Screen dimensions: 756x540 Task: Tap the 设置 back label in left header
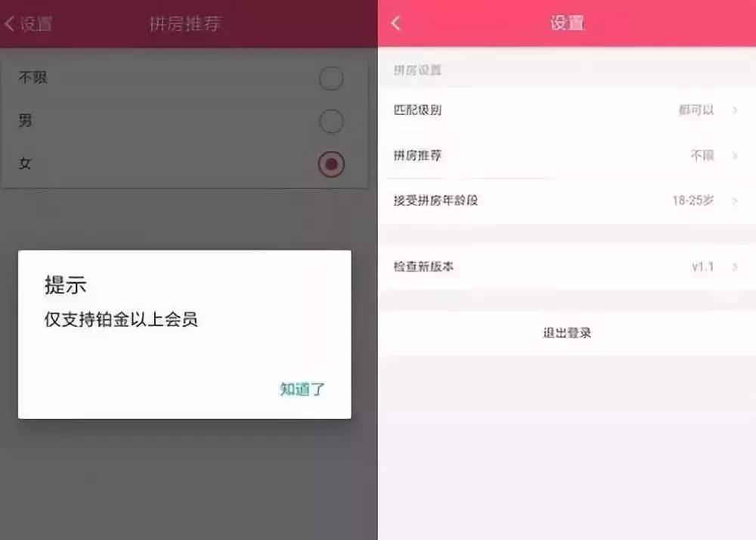(x=36, y=23)
